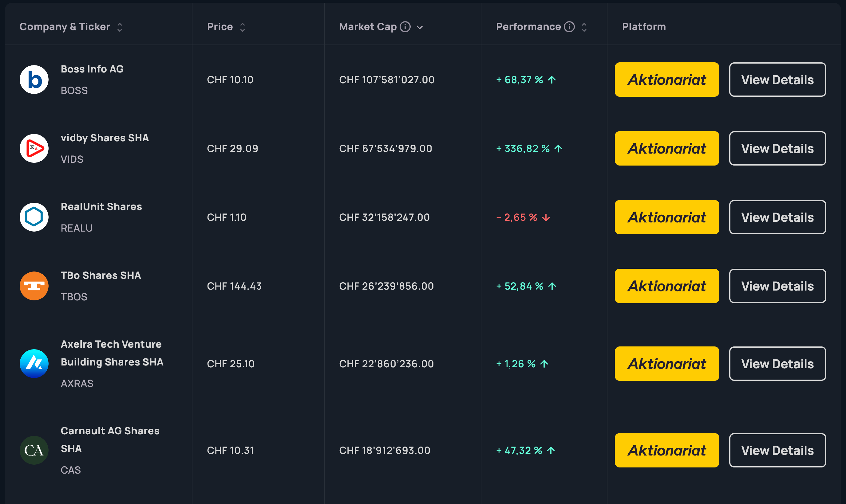Click the vidby Shares play-triangle logo
846x504 pixels.
click(34, 148)
